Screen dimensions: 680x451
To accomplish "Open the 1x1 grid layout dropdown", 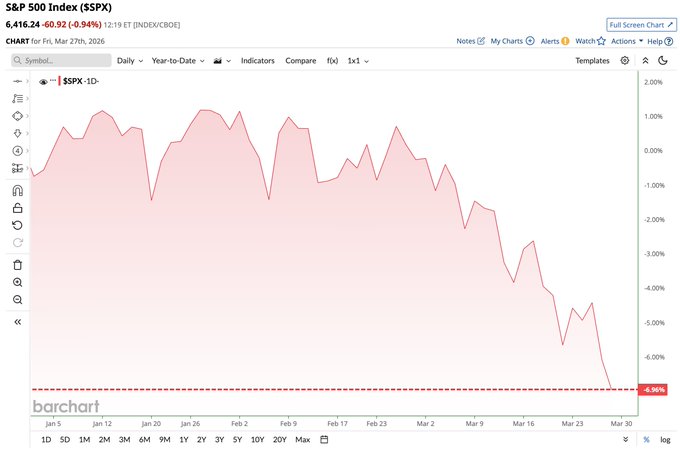I will 358,61.
